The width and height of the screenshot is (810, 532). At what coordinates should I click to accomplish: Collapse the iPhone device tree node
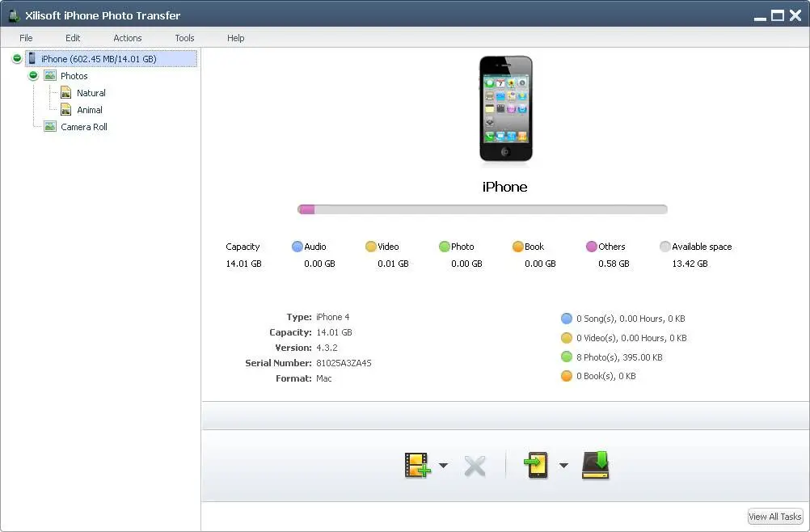tap(17, 59)
